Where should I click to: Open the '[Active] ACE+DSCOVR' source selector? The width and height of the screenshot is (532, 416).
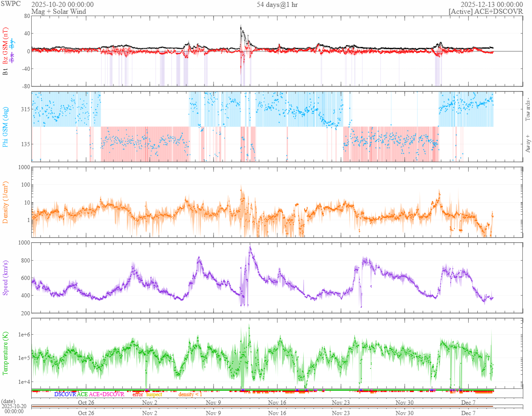coord(486,11)
